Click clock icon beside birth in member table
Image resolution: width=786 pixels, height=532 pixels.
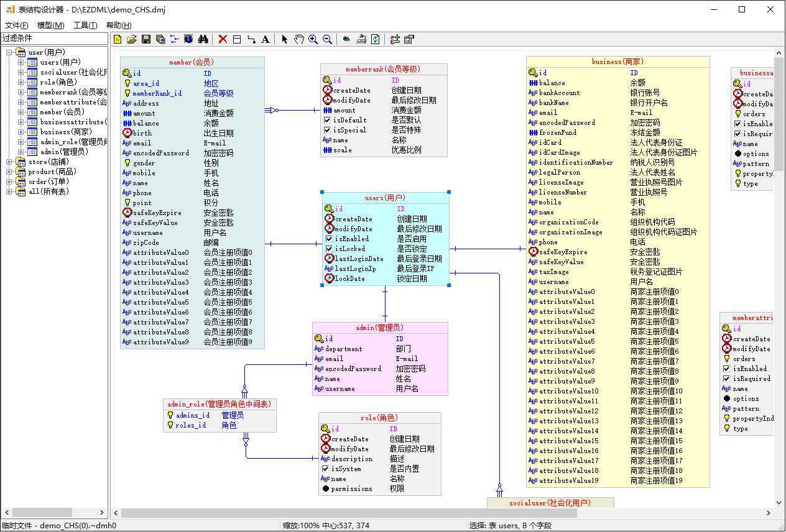(127, 133)
